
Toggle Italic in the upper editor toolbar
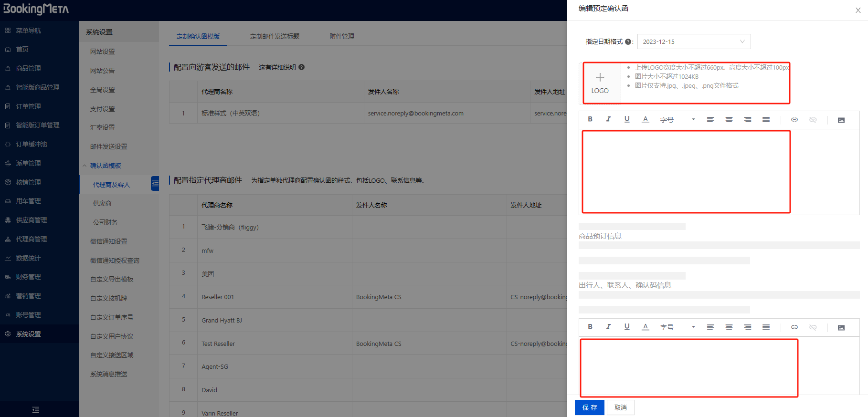pyautogui.click(x=608, y=119)
